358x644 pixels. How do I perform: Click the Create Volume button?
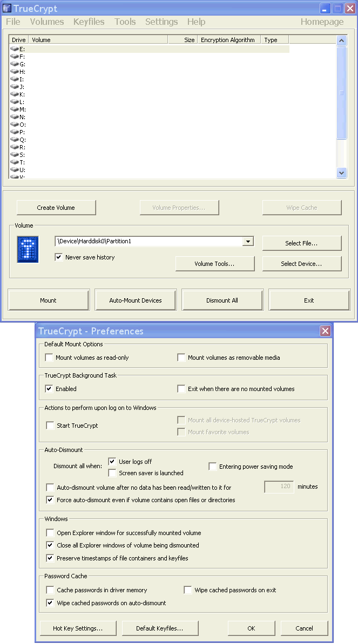pos(56,208)
